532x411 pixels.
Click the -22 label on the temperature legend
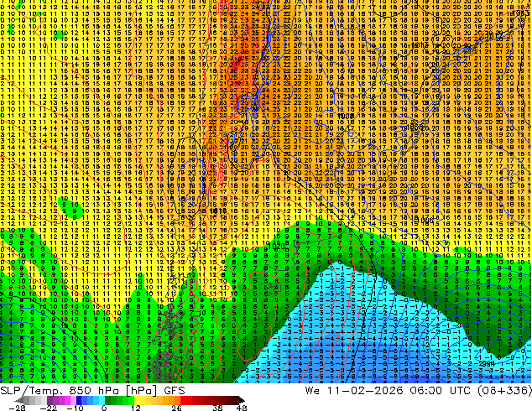coord(48,408)
